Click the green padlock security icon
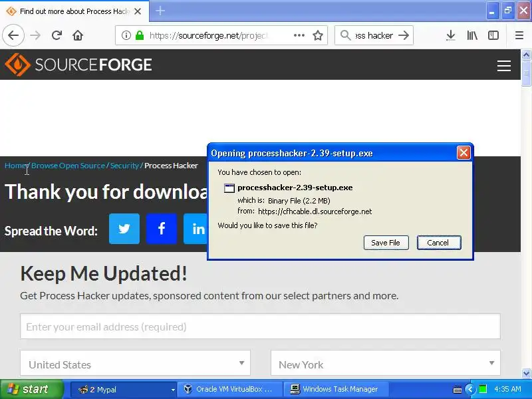The height and width of the screenshot is (399, 532). [x=140, y=35]
